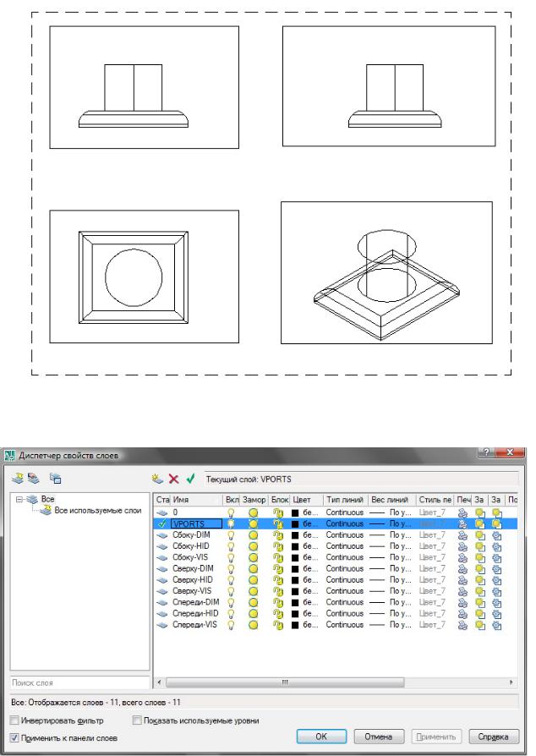Toggle the lightbulb of layer VPORTS
Screen dimensions: 536x756
point(231,523)
